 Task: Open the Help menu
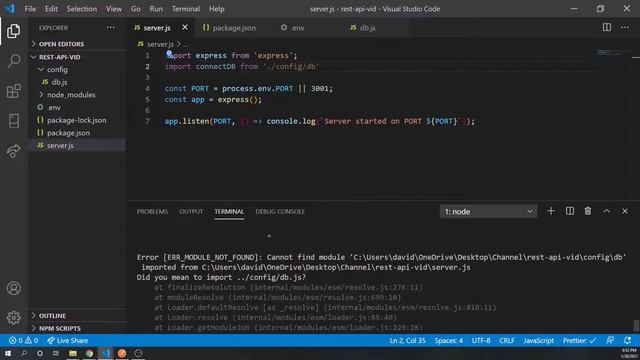[217, 9]
